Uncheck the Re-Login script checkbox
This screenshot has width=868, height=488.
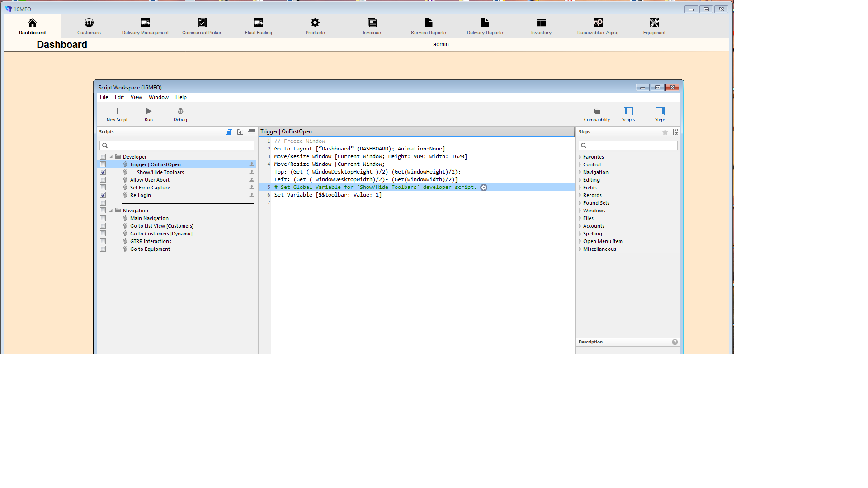103,195
